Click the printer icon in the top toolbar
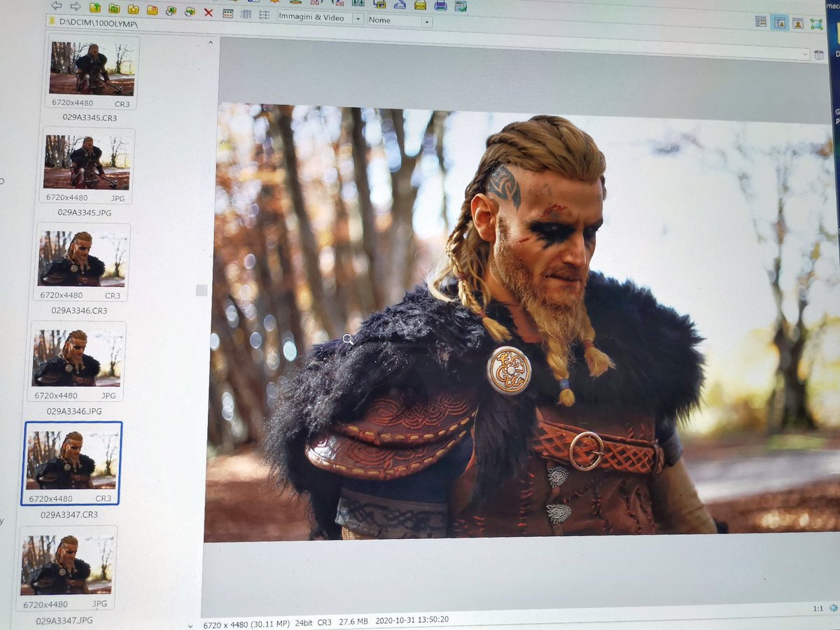The width and height of the screenshot is (840, 630). pos(440,6)
